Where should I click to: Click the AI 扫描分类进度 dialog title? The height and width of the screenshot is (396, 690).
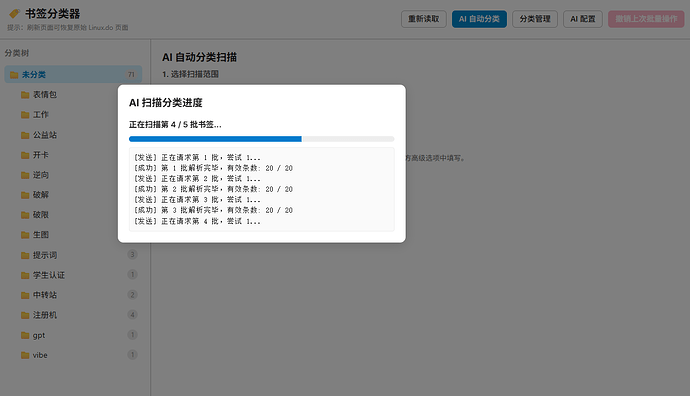tap(166, 103)
